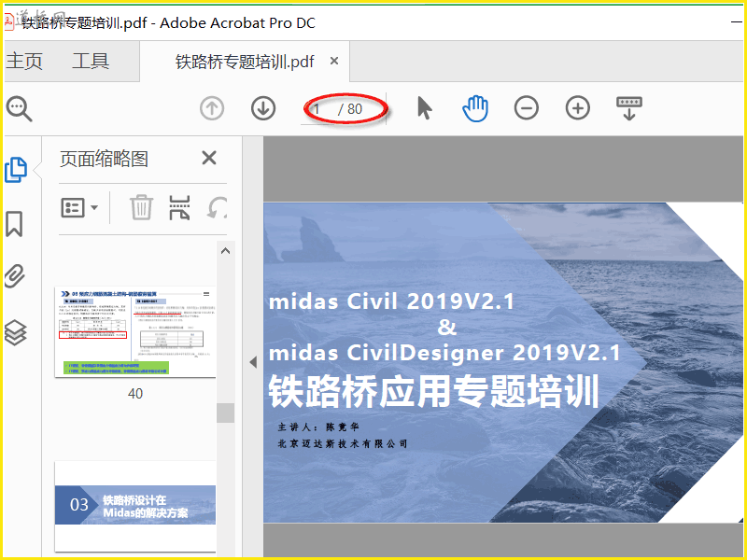The height and width of the screenshot is (560, 747).
Task: Open the layers panel
Action: pos(15,332)
